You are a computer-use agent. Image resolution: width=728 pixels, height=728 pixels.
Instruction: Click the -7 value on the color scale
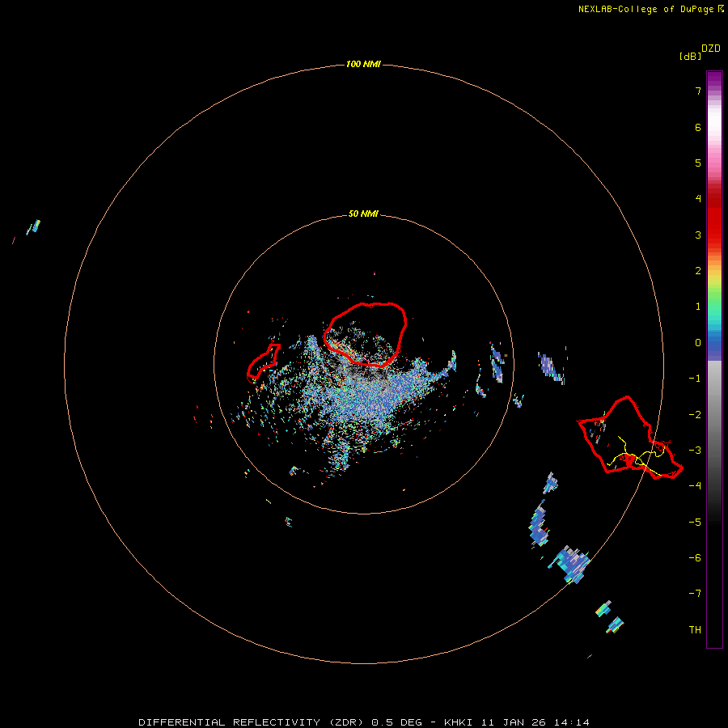coord(695,594)
